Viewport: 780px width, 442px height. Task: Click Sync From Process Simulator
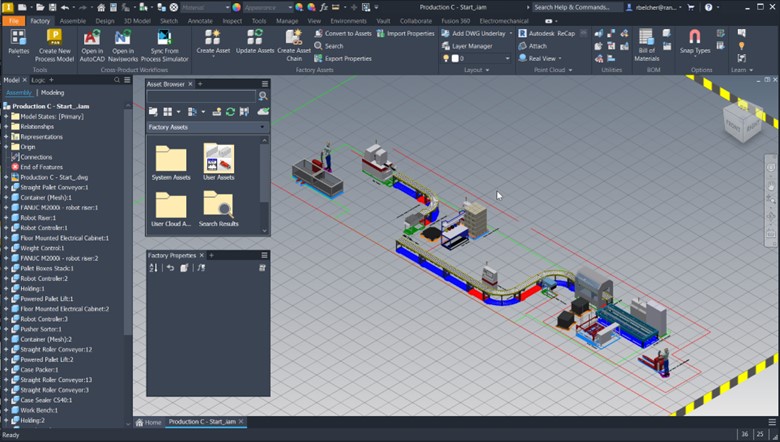coord(165,46)
